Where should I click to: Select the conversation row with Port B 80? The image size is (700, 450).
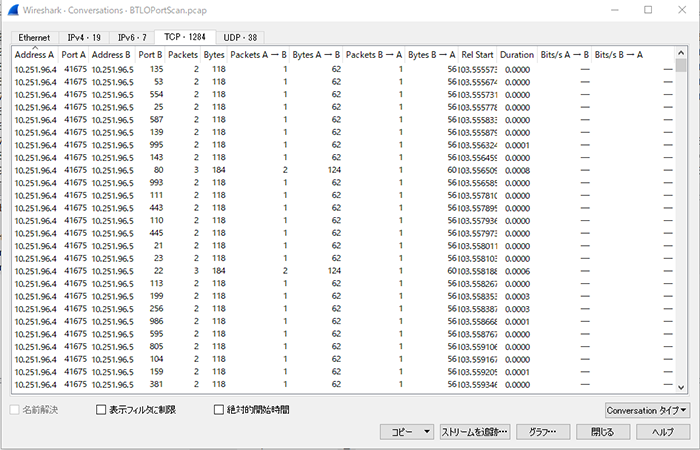300,170
